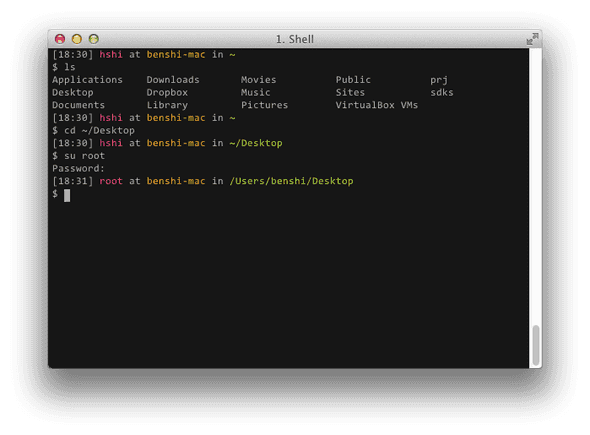The width and height of the screenshot is (590, 435).
Task: Click the green "~/Desktop" path in prompt
Action: click(x=256, y=143)
